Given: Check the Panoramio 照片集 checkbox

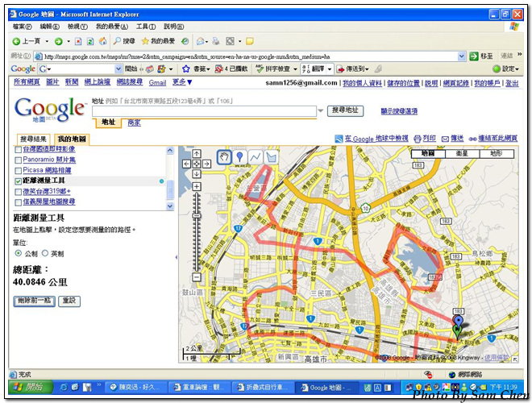Looking at the screenshot, I should (19, 160).
